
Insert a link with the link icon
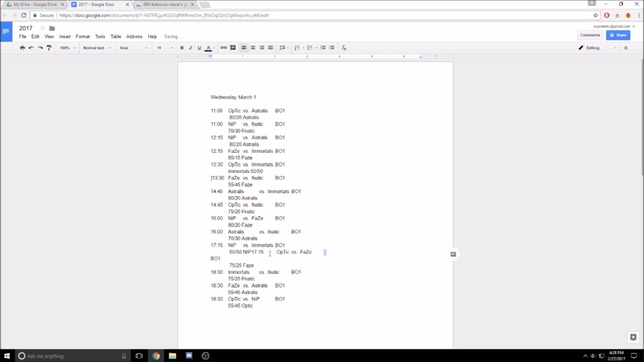pos(223,48)
